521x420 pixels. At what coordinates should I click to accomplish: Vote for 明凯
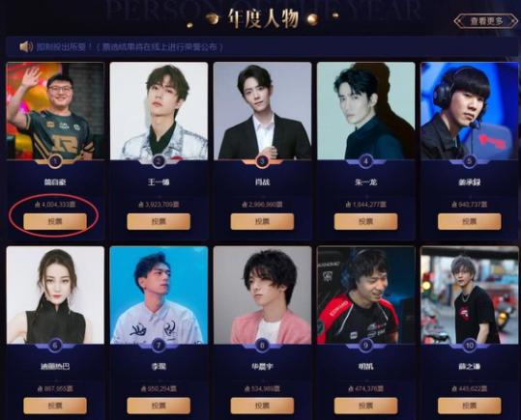365,406
